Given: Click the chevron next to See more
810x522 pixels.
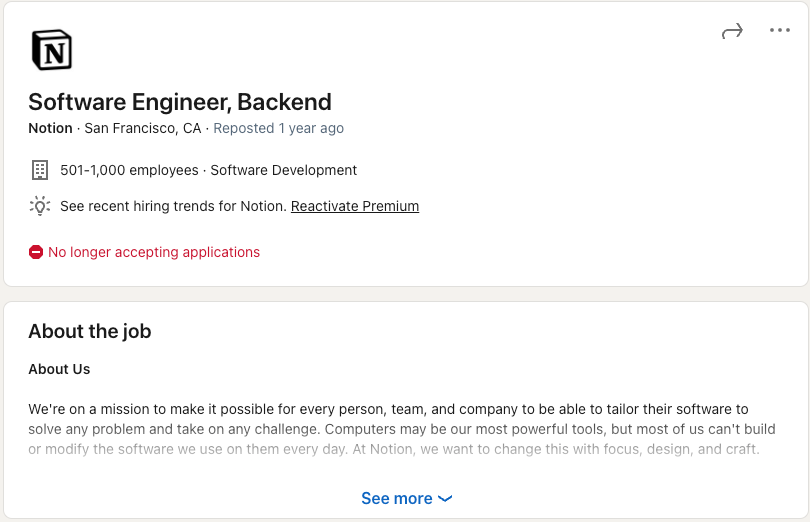Looking at the screenshot, I should [x=445, y=499].
